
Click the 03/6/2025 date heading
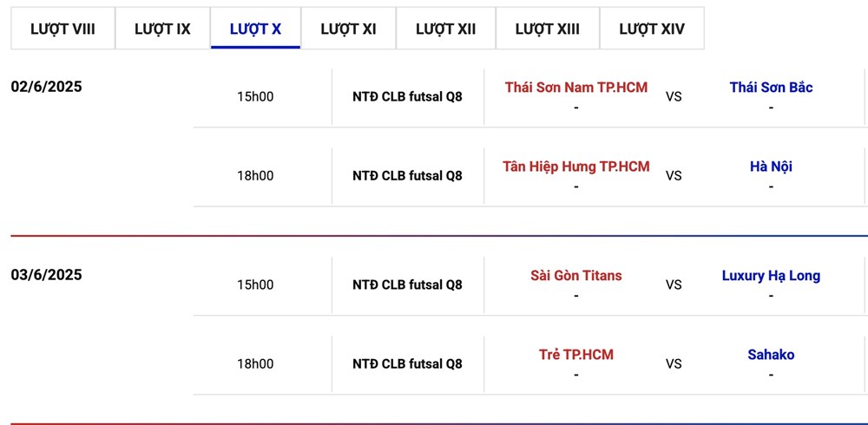click(47, 275)
